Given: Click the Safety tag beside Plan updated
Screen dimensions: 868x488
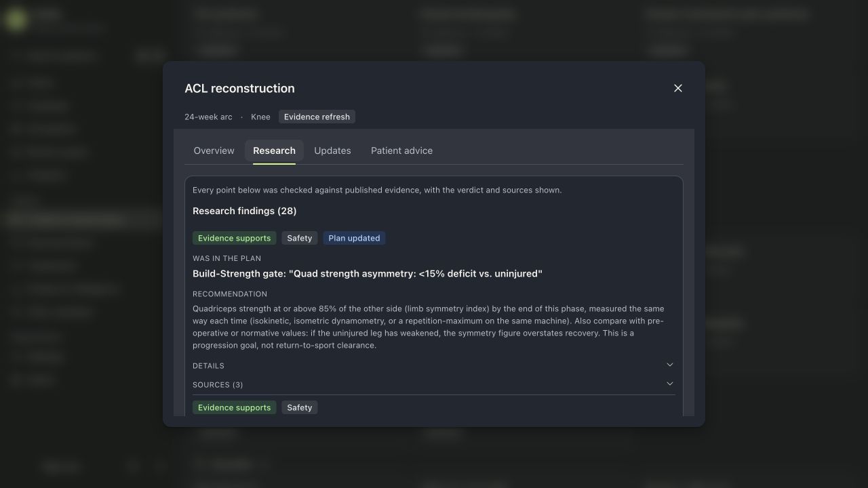Looking at the screenshot, I should [299, 238].
